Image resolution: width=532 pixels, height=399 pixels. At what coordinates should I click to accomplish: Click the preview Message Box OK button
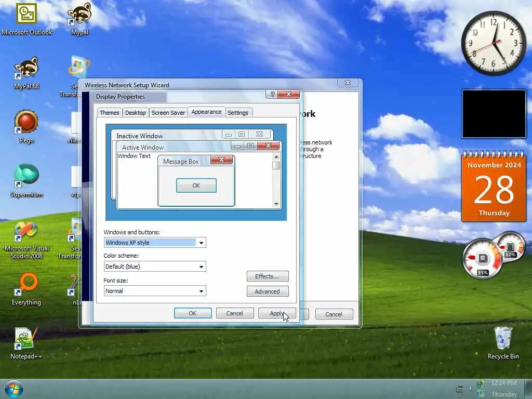(196, 185)
